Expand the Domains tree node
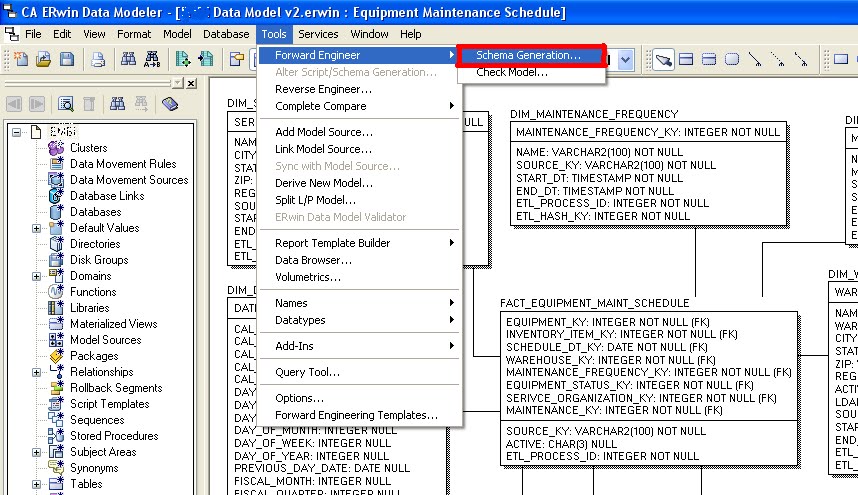The image size is (858, 495). [x=37, y=276]
